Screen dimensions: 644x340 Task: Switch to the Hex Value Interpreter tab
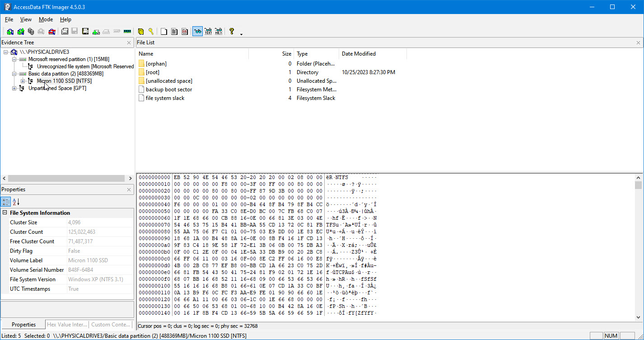pos(67,325)
